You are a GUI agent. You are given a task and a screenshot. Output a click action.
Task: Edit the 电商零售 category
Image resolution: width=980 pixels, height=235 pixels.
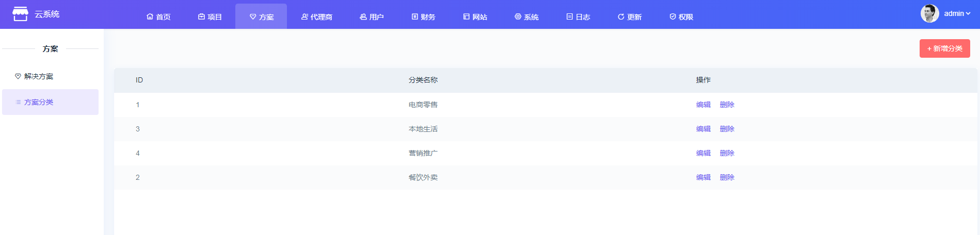pyautogui.click(x=703, y=105)
